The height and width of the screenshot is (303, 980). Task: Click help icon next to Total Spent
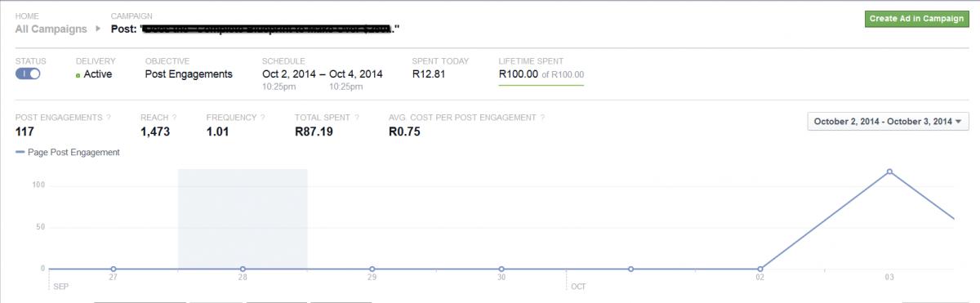click(x=357, y=118)
